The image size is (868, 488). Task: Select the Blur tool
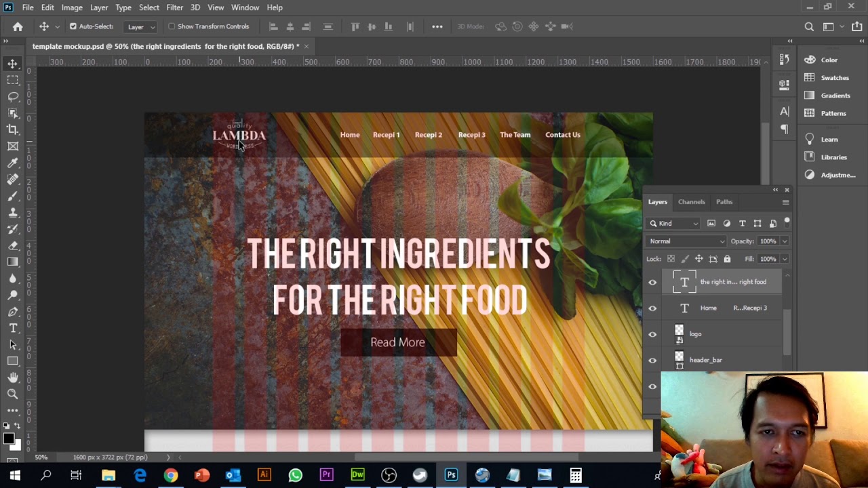13,279
